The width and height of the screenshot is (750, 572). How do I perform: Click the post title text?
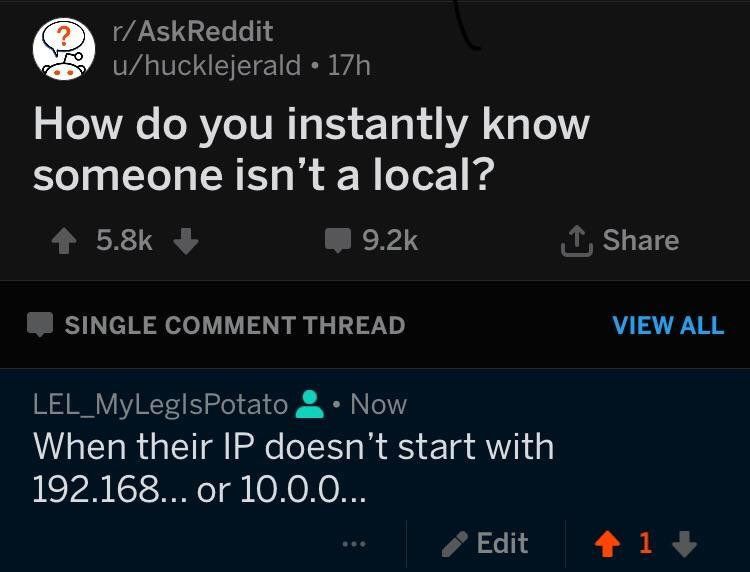click(x=311, y=149)
